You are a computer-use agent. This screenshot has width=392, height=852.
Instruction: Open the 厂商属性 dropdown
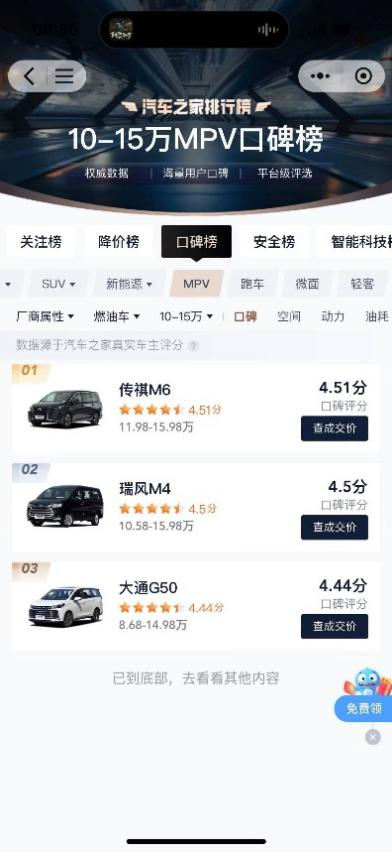click(45, 317)
